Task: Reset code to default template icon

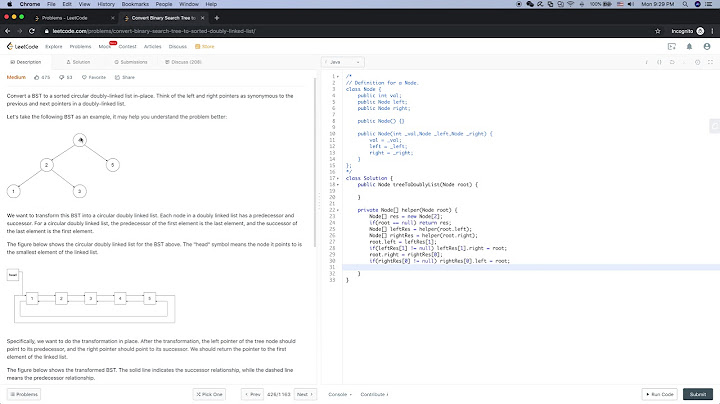Action: 672,62
